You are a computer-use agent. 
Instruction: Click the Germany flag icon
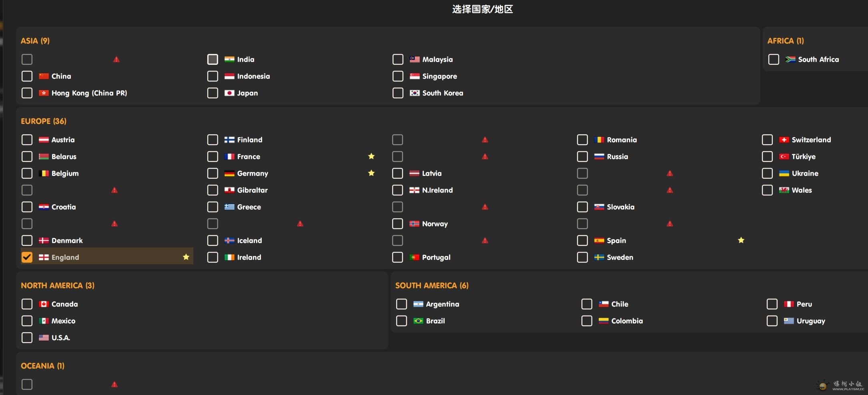click(x=229, y=173)
